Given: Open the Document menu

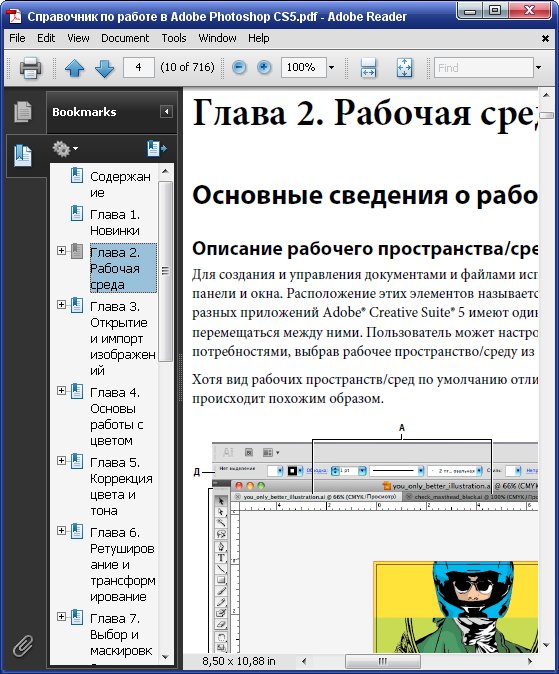Looking at the screenshot, I should click(x=125, y=38).
